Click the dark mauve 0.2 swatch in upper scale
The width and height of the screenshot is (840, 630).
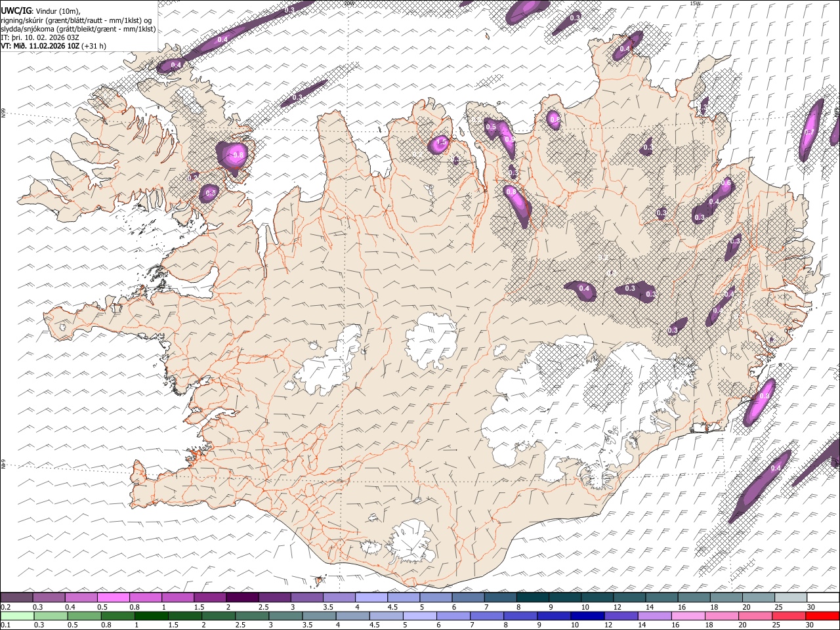click(16, 597)
